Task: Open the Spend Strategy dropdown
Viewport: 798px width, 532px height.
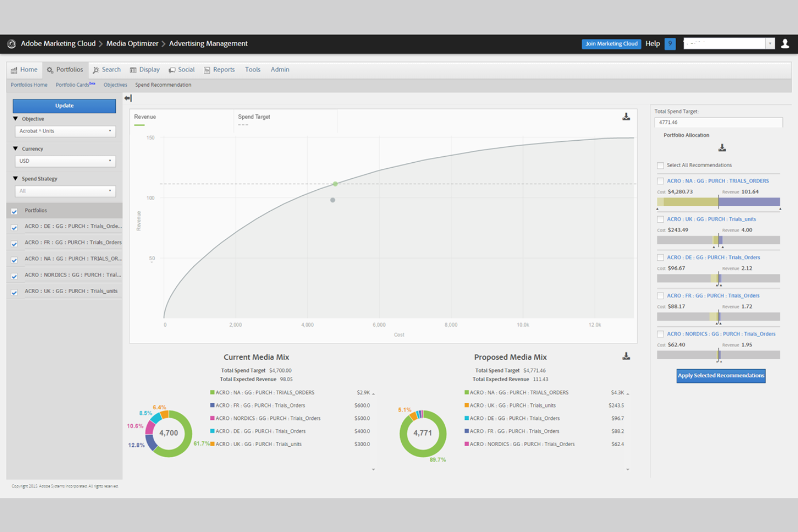Action: click(65, 191)
